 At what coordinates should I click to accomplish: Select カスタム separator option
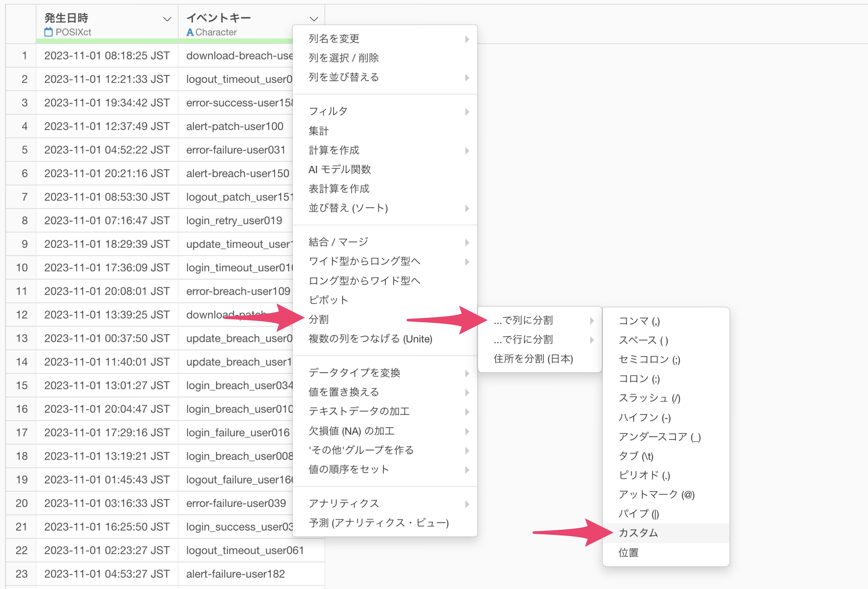point(638,533)
